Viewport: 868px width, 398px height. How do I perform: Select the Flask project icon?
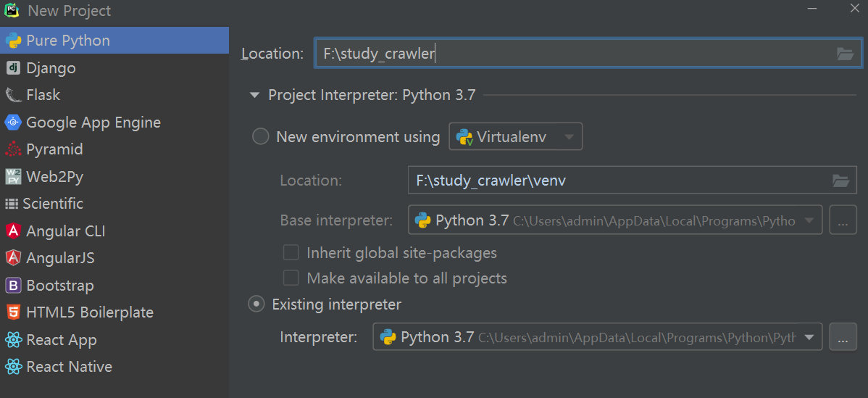pyautogui.click(x=13, y=95)
